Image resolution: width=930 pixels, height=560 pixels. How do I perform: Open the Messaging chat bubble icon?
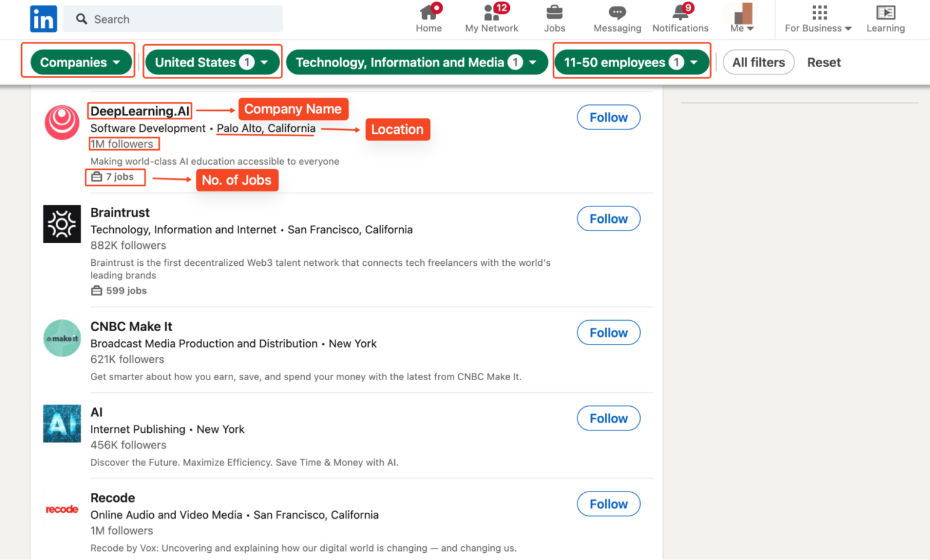617,12
